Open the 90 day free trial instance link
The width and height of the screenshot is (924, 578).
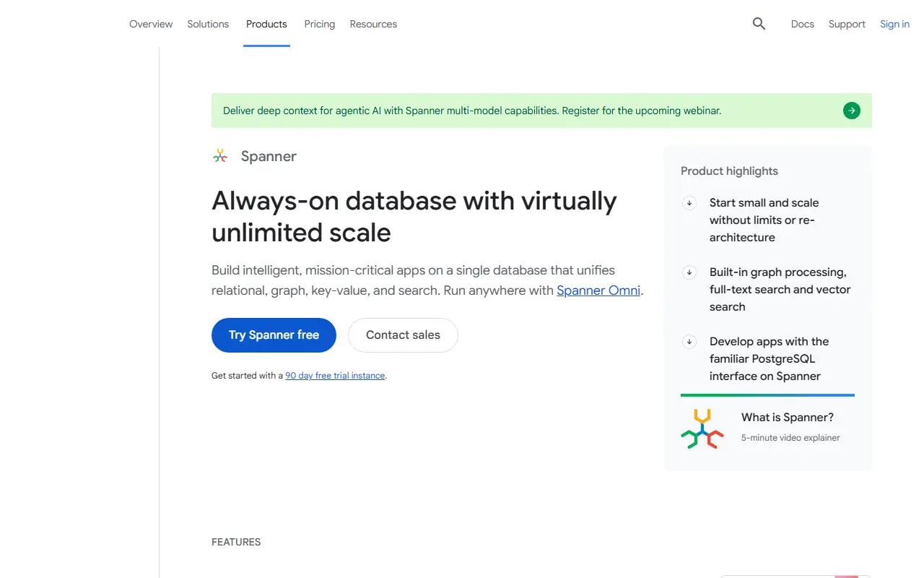(335, 376)
